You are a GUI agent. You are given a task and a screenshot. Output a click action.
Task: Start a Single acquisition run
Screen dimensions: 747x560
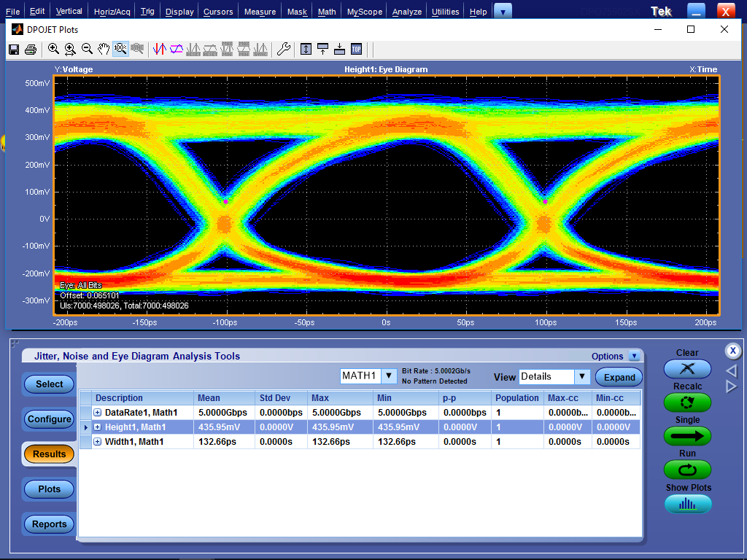[687, 436]
